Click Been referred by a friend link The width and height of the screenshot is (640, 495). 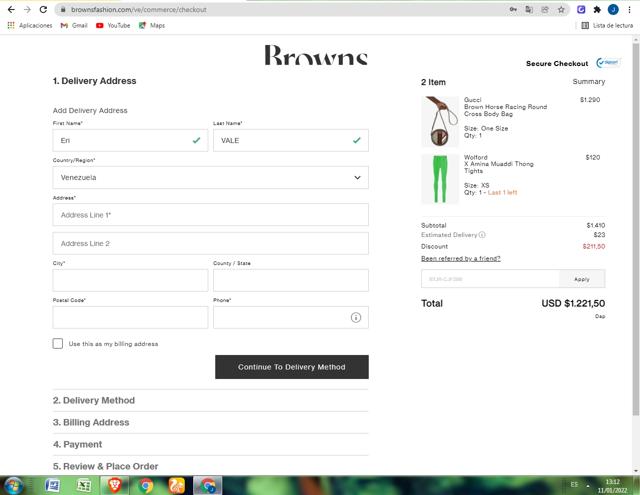pyautogui.click(x=460, y=258)
